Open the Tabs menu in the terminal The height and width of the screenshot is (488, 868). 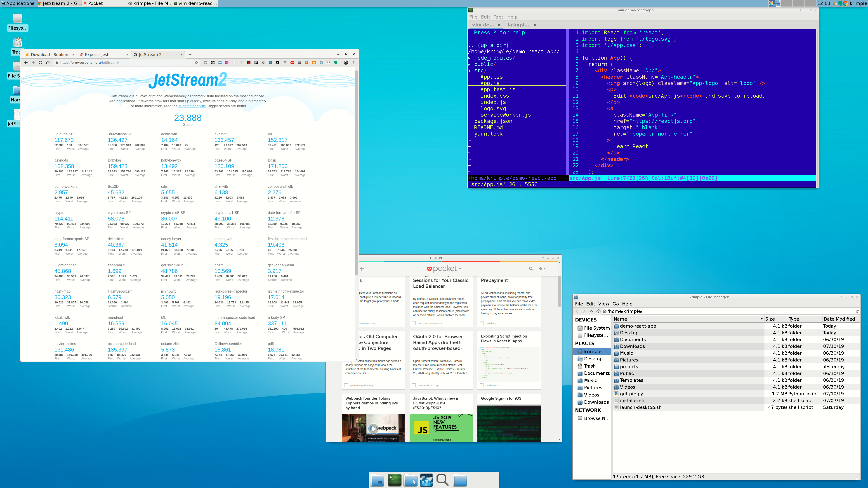(498, 17)
